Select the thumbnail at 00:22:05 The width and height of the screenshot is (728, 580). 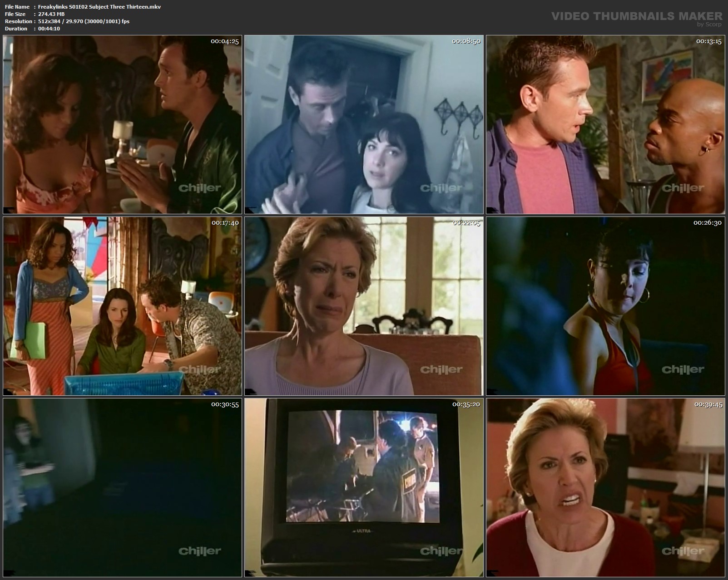coord(364,306)
